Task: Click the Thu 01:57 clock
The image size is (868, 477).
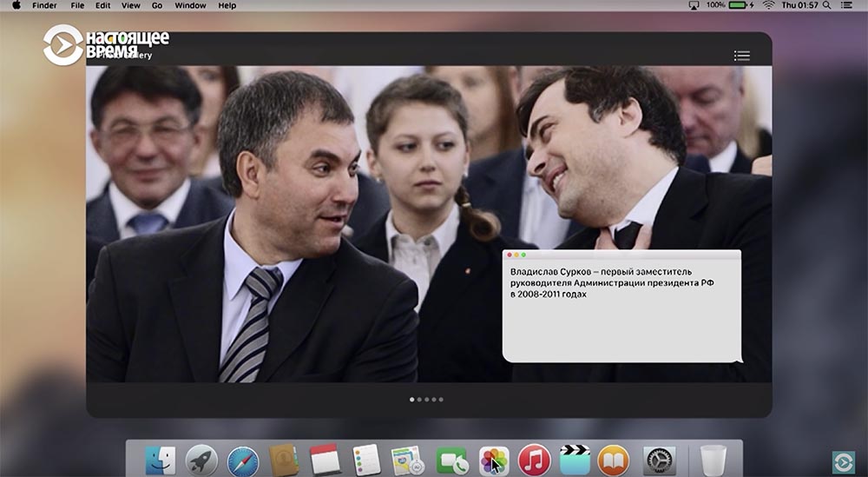Action: coord(799,5)
